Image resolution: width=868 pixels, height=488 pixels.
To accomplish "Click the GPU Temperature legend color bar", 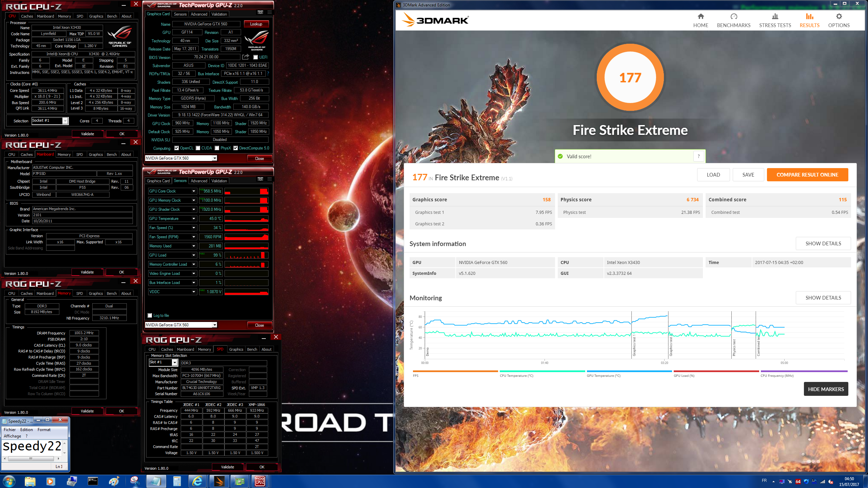I will 629,371.
